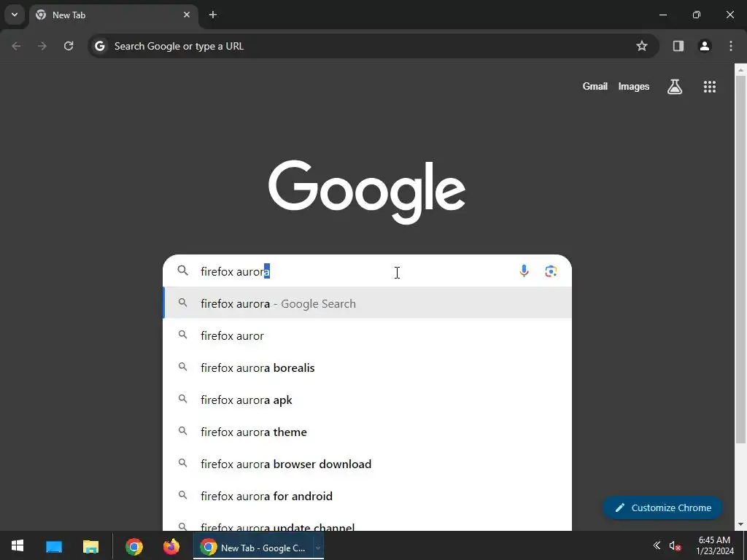Toggle the Chrome side panel

click(678, 46)
